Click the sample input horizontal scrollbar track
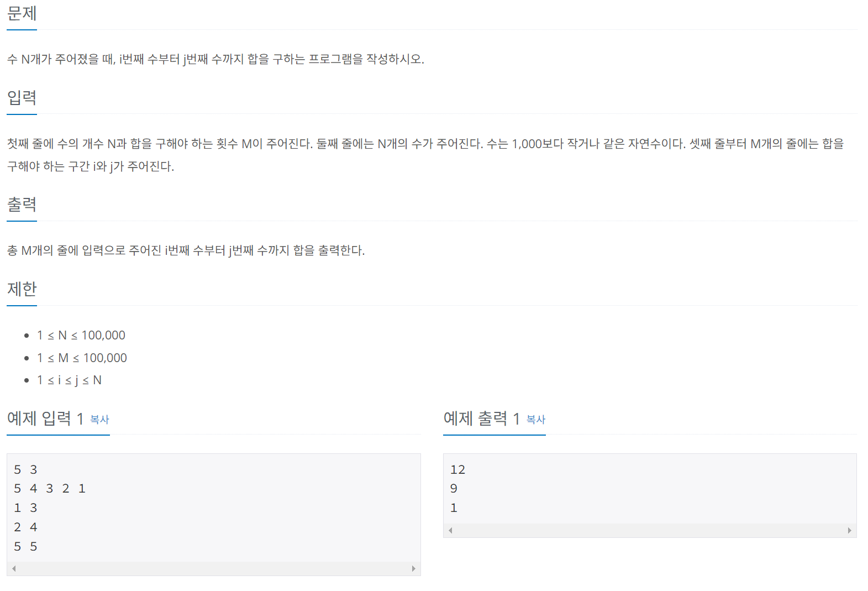Viewport: 868px width, 591px height. point(214,568)
